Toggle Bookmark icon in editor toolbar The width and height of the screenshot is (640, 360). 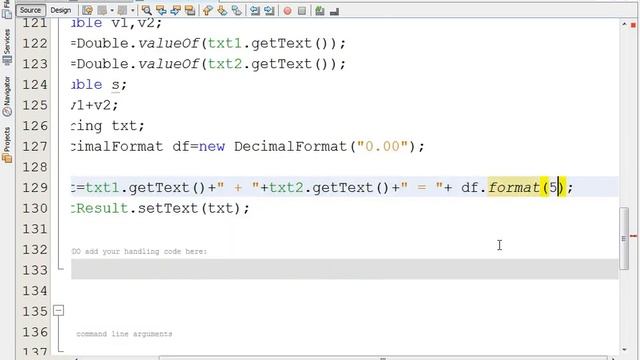236,11
